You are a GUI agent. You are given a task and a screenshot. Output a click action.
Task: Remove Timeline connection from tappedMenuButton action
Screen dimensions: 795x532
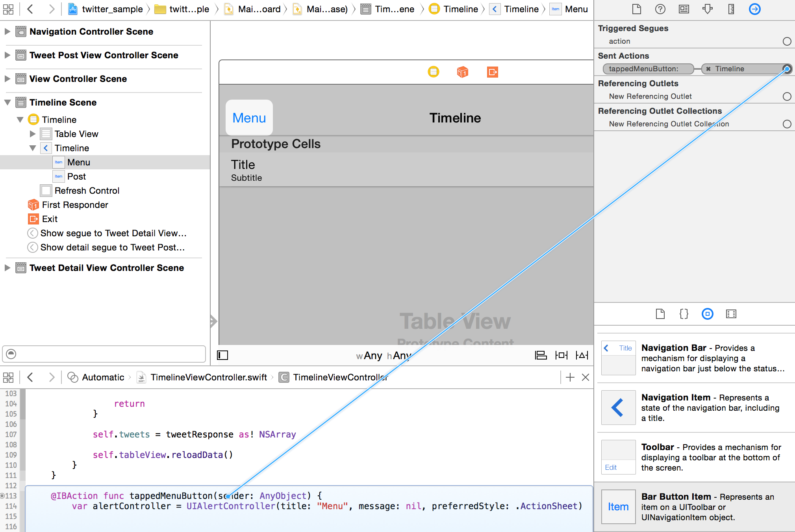click(708, 69)
